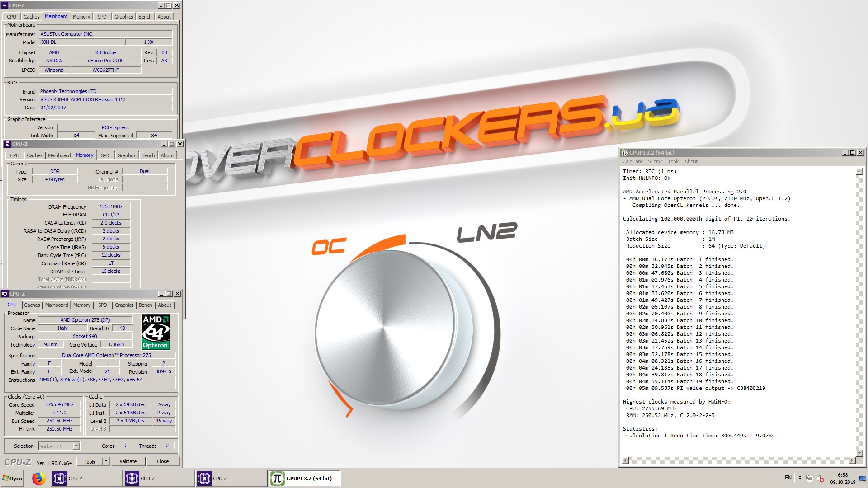Open About menu in GPUPI
868x488 pixels.
(691, 161)
